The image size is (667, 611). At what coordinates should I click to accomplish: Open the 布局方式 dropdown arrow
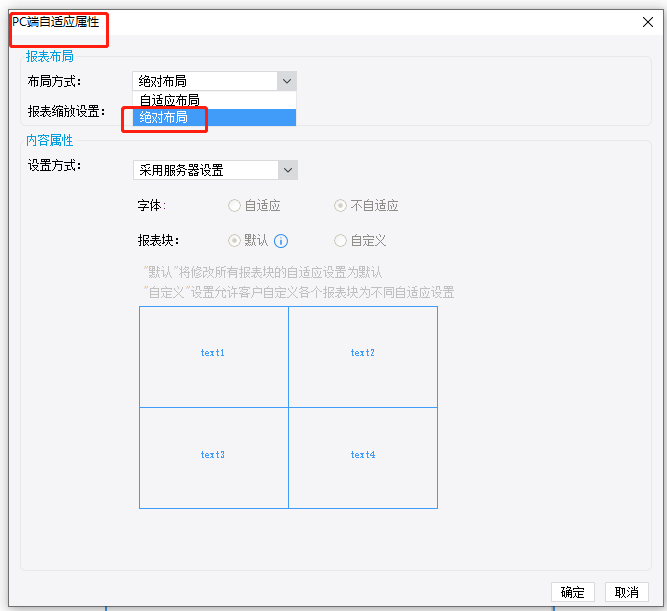287,81
